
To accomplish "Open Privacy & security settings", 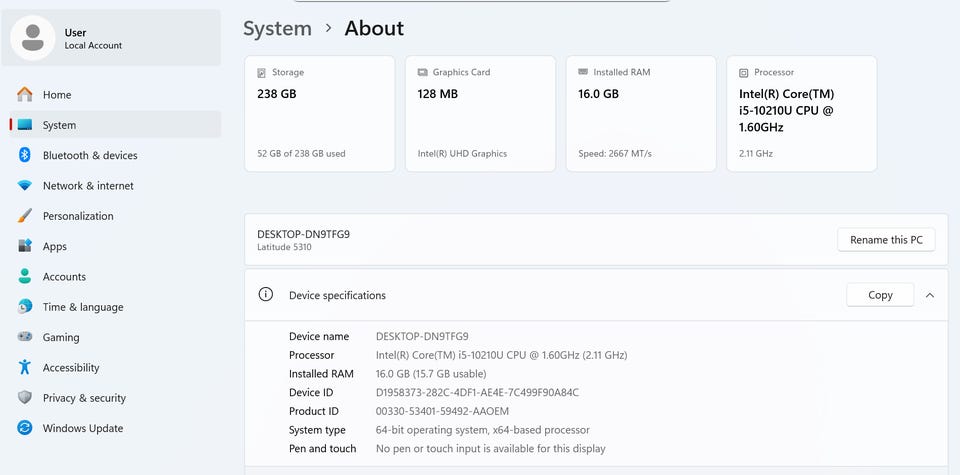I will point(84,398).
